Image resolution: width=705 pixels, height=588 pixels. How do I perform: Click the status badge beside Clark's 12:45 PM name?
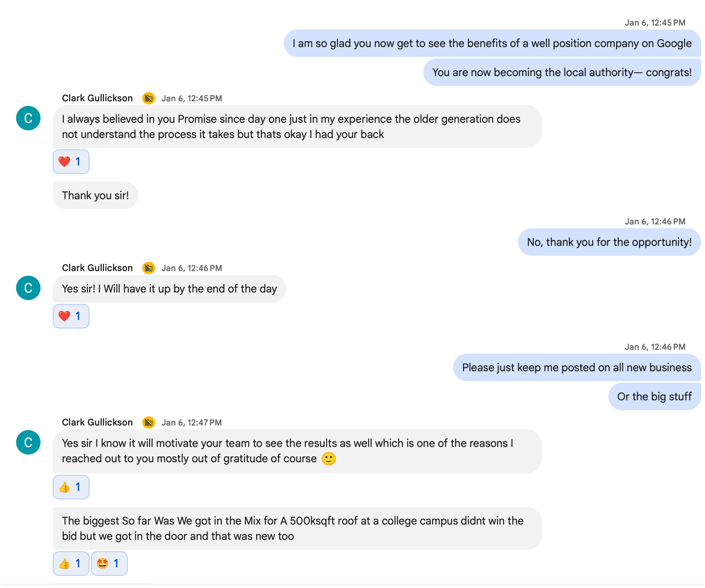148,98
